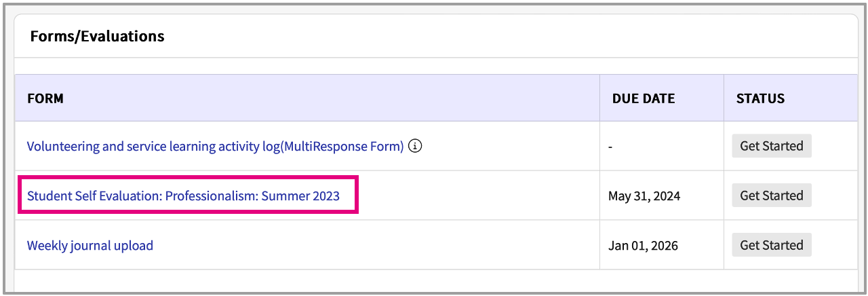Click Get Started for Volunteering activity log
The height and width of the screenshot is (296, 868).
coord(771,146)
